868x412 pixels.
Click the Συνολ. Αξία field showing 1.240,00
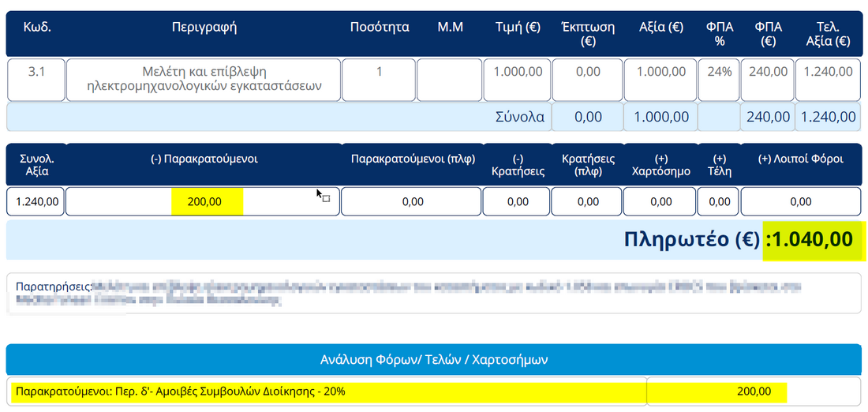coord(35,201)
